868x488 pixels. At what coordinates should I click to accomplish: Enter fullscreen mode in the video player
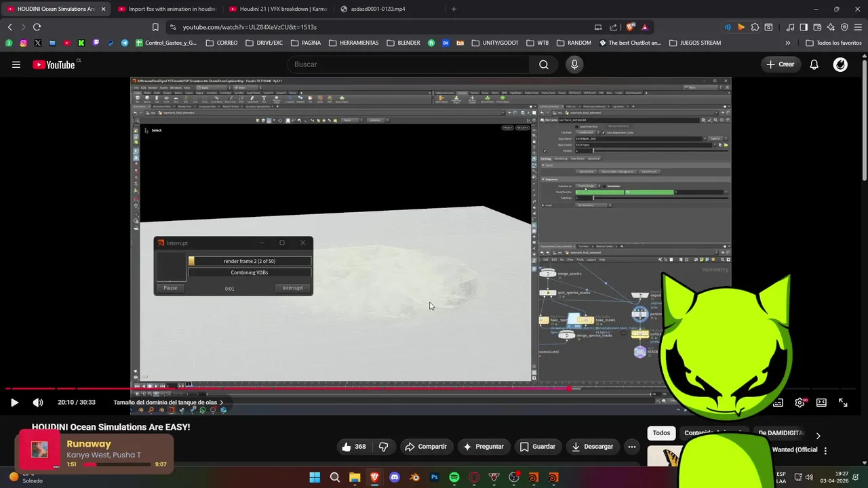(843, 403)
